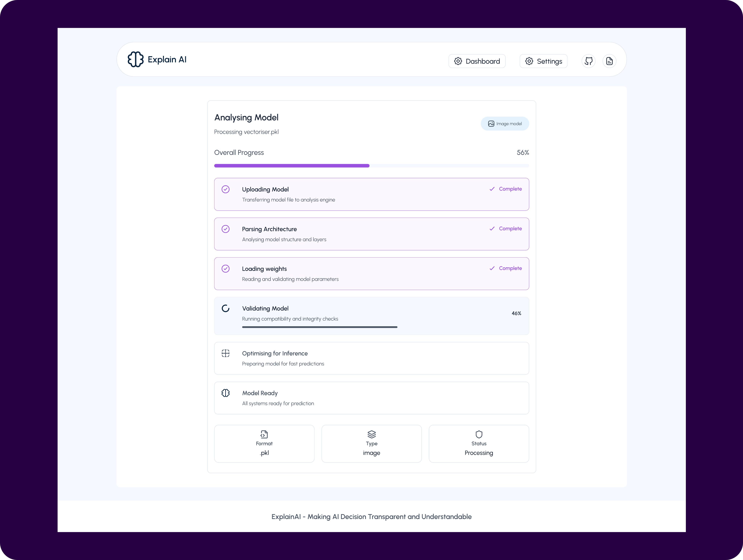Select the Model Ready step card

coord(371,398)
